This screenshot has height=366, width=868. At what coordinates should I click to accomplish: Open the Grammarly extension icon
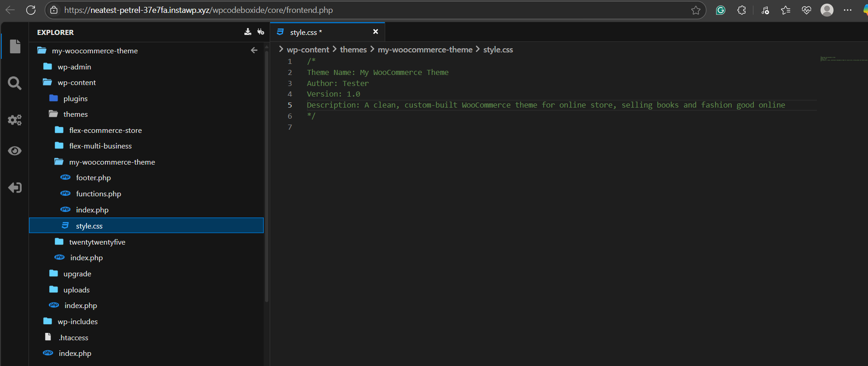coord(721,10)
